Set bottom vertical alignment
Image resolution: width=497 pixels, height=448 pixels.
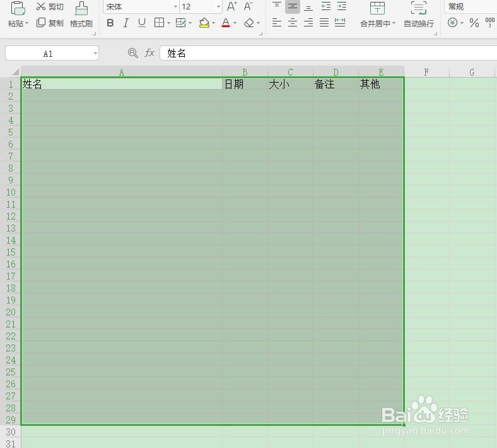[308, 7]
